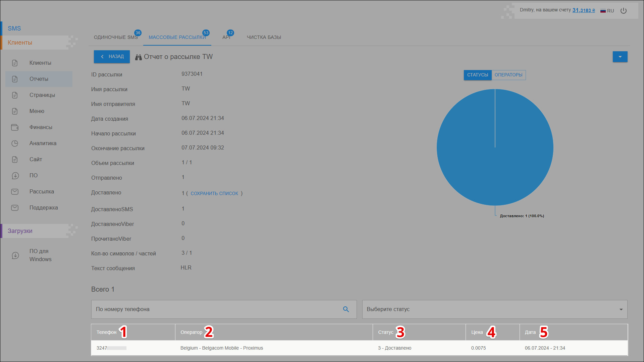Screen dimensions: 644x362
Task: Open the Одиночные SMS tab
Action: point(116,38)
